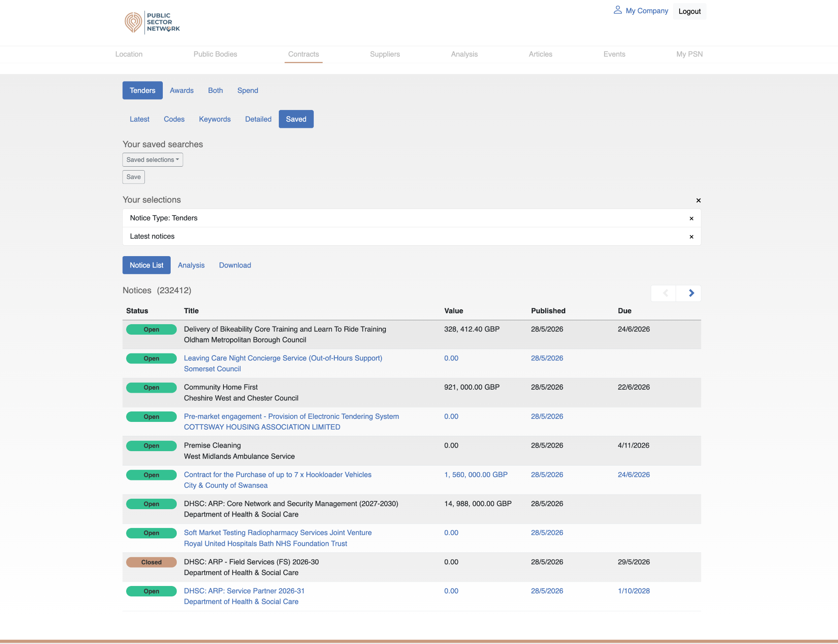Click West Midlands Ambulance Service text
Screen dimensions: 838x644
pyautogui.click(x=240, y=456)
